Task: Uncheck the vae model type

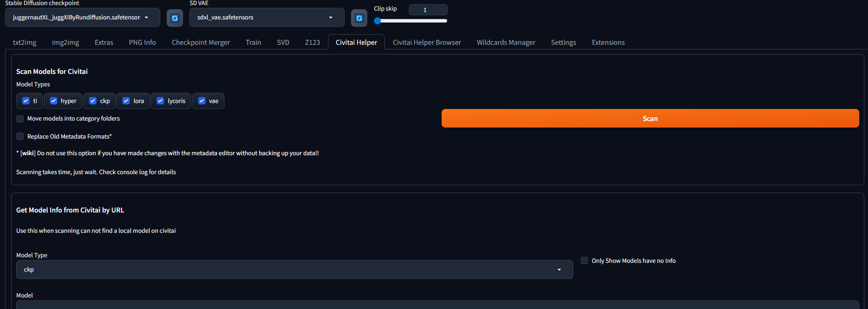Action: point(202,101)
